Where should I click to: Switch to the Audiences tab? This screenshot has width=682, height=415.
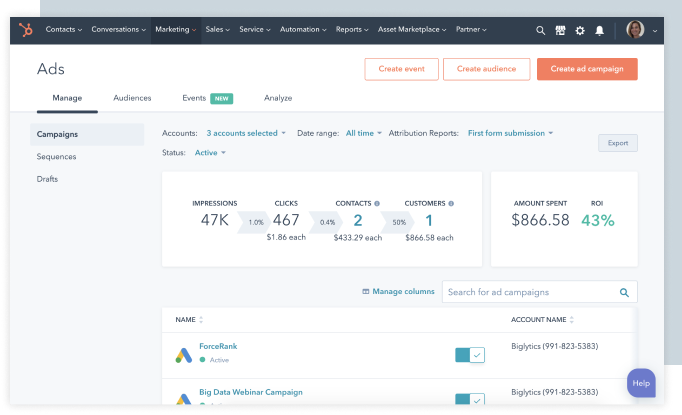coord(132,98)
